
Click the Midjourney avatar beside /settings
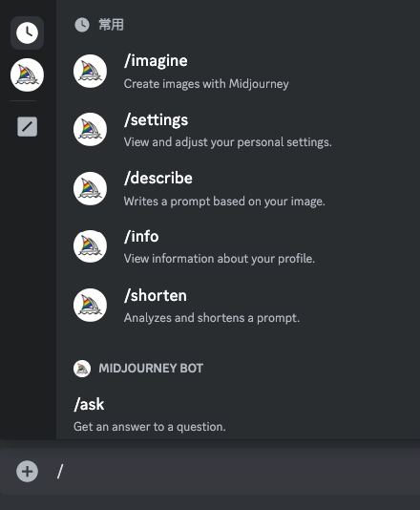click(x=90, y=130)
